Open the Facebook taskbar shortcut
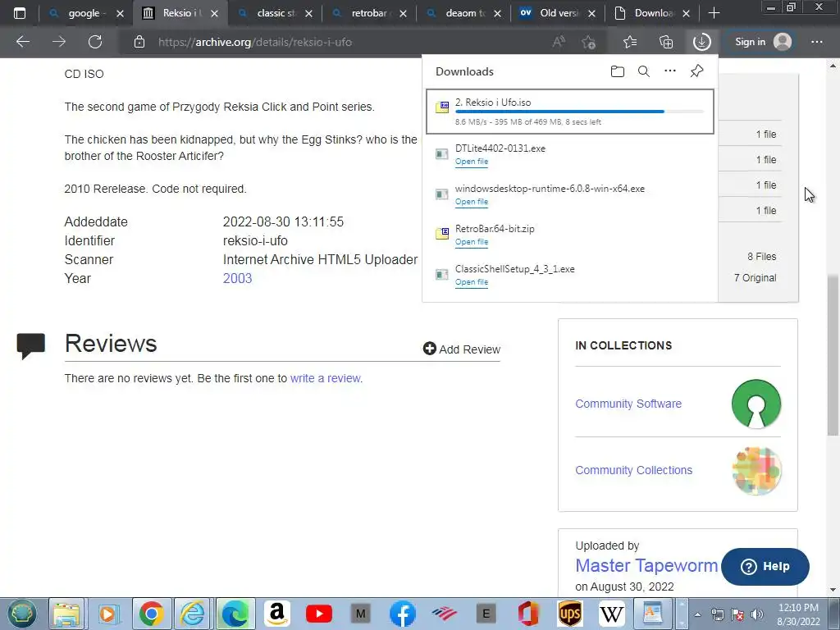Viewport: 840px width, 630px height. click(403, 614)
